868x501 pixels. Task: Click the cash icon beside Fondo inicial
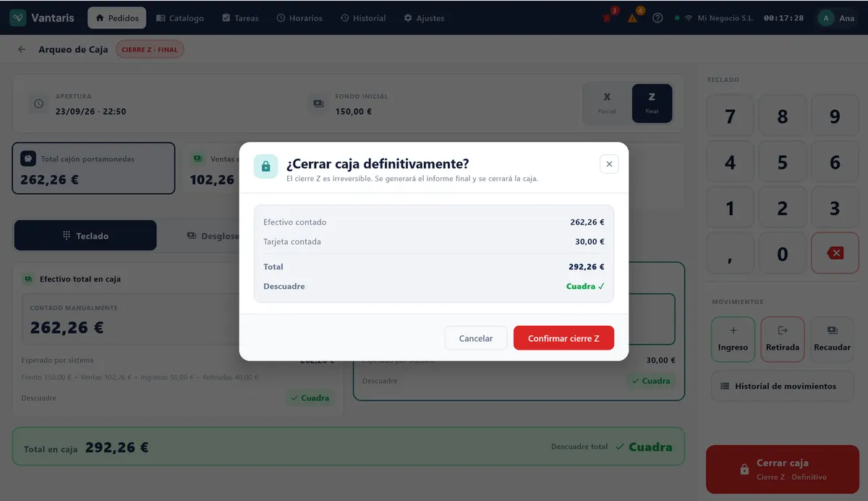pyautogui.click(x=318, y=104)
